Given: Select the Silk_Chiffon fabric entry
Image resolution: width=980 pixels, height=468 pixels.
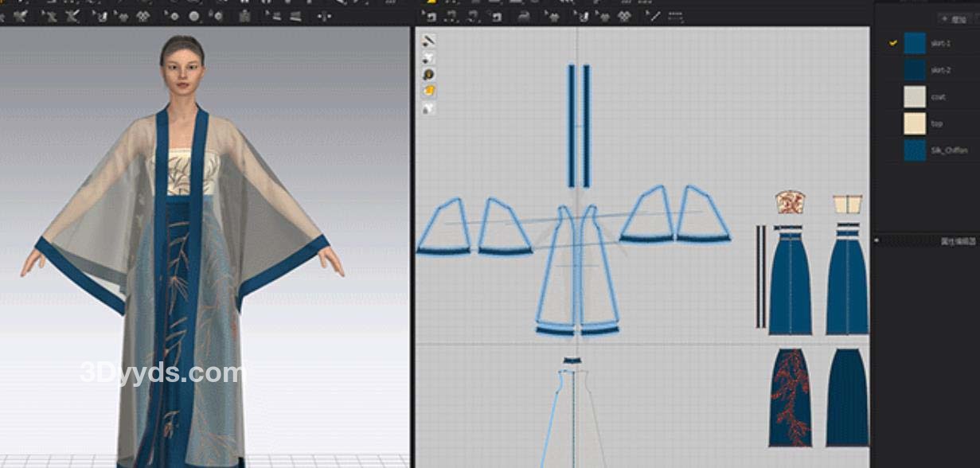Looking at the screenshot, I should point(947,150).
